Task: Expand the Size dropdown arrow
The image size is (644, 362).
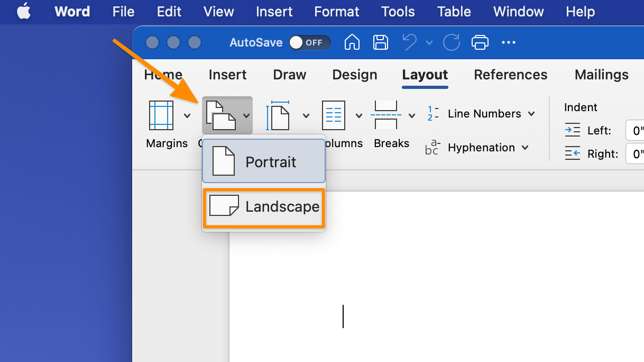Action: point(306,115)
